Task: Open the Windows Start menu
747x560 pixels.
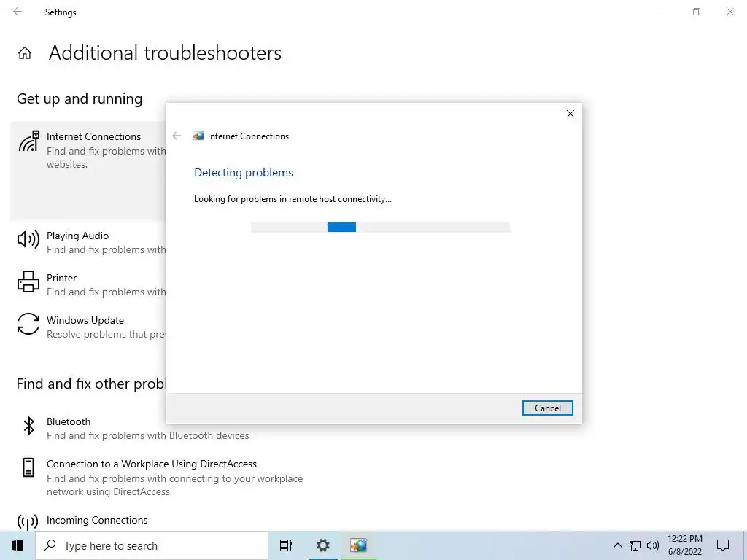Action: tap(18, 545)
